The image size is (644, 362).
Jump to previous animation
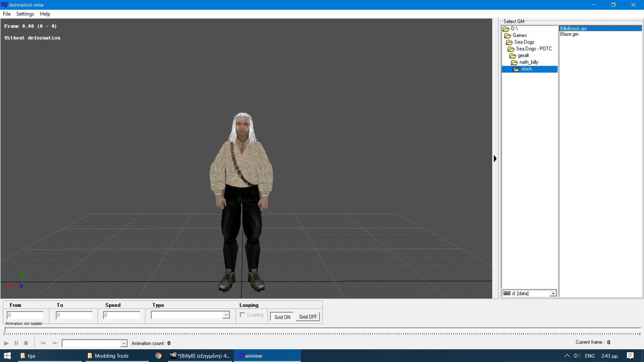(43, 343)
